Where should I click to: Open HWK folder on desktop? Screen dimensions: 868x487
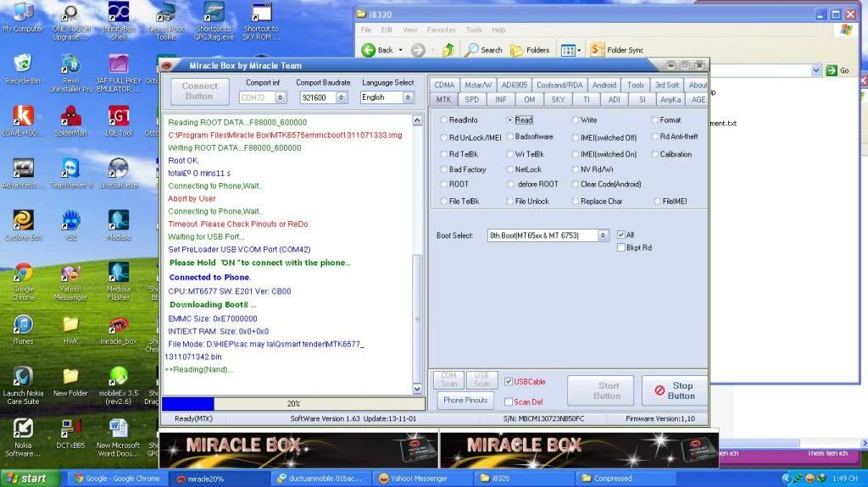(x=71, y=329)
